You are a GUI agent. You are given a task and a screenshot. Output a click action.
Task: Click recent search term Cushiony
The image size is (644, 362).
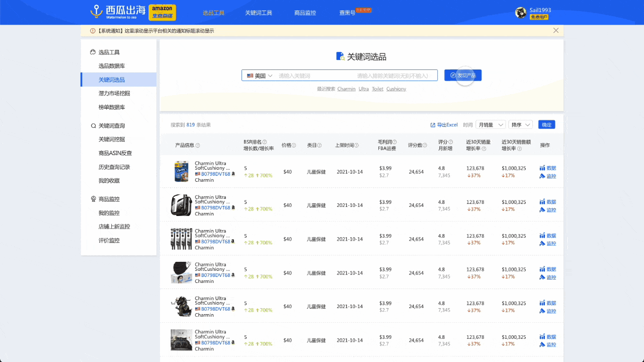pos(396,89)
